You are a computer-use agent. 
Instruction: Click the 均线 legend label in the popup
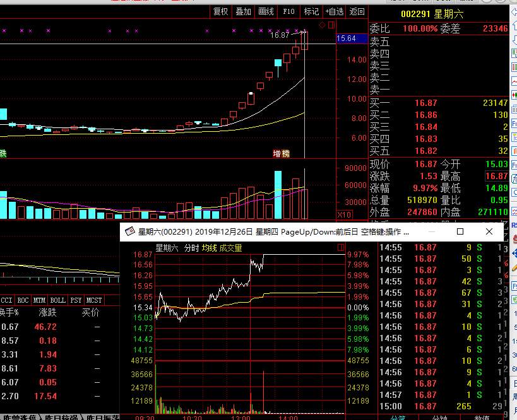coord(209,248)
